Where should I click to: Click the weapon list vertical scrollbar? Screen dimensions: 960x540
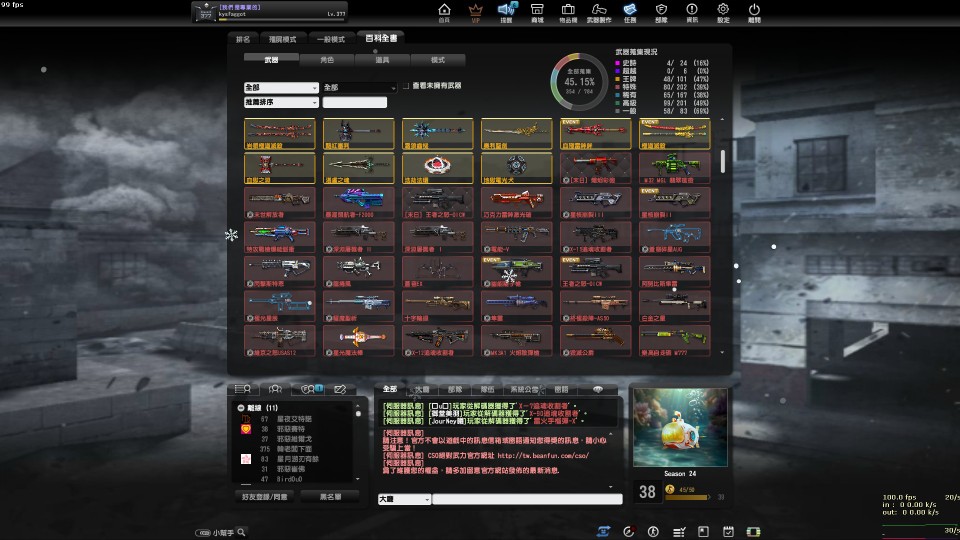(723, 162)
